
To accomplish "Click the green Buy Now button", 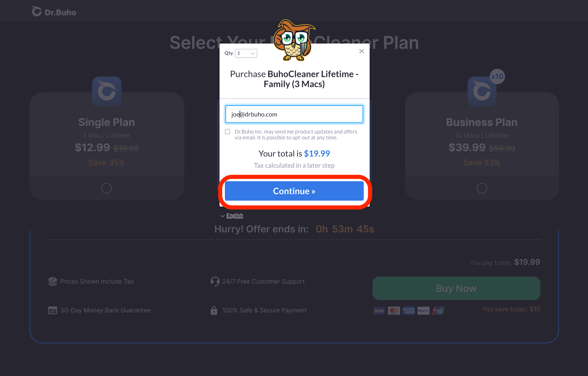I will pyautogui.click(x=456, y=288).
